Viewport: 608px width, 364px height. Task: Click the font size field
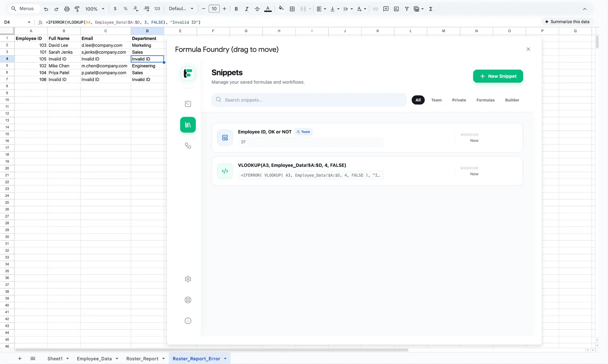(214, 9)
